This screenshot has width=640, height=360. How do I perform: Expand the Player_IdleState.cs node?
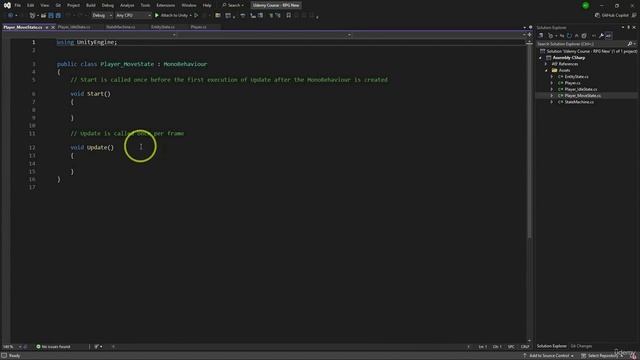pos(551,89)
